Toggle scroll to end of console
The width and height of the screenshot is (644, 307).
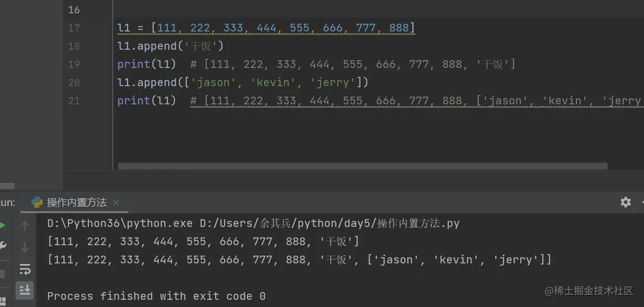tap(25, 290)
